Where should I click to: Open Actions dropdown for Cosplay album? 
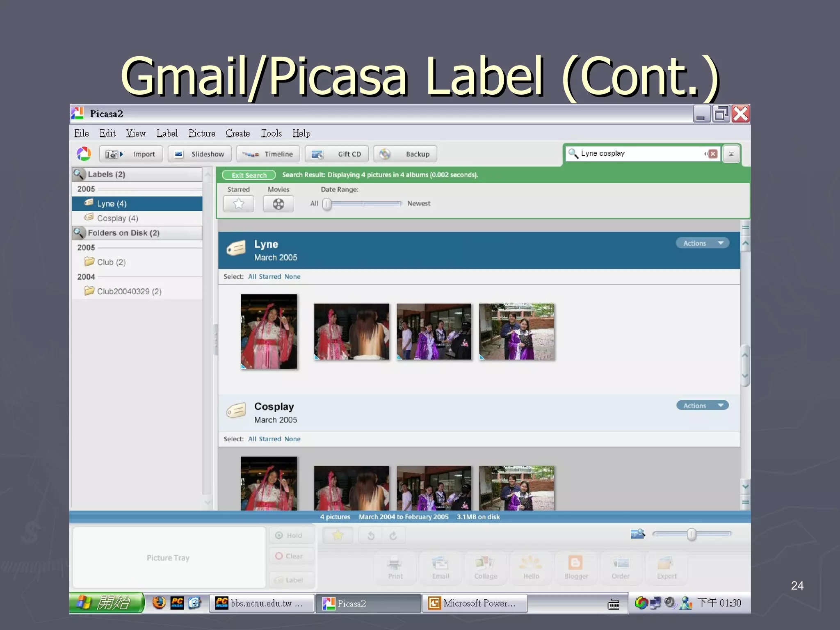coord(702,406)
